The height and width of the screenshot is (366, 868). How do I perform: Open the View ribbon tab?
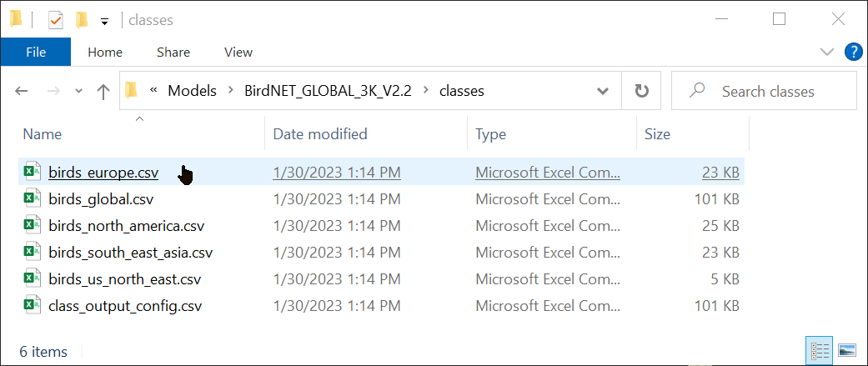click(238, 52)
